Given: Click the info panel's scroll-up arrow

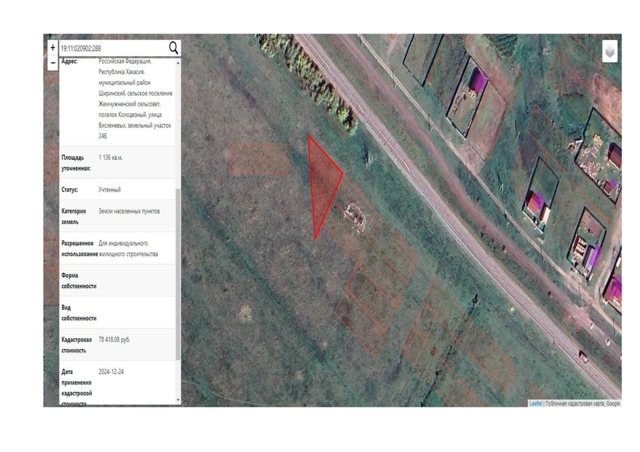Looking at the screenshot, I should click(x=178, y=63).
